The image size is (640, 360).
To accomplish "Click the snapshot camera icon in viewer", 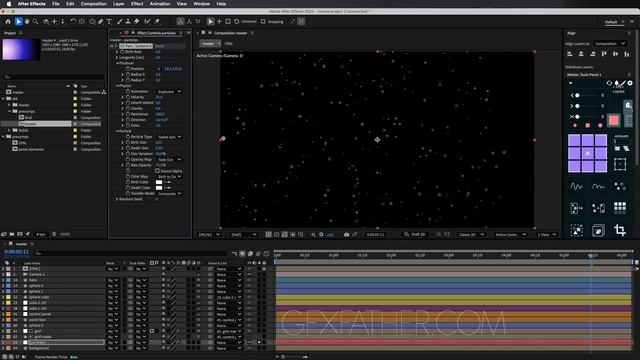I will 346,234.
